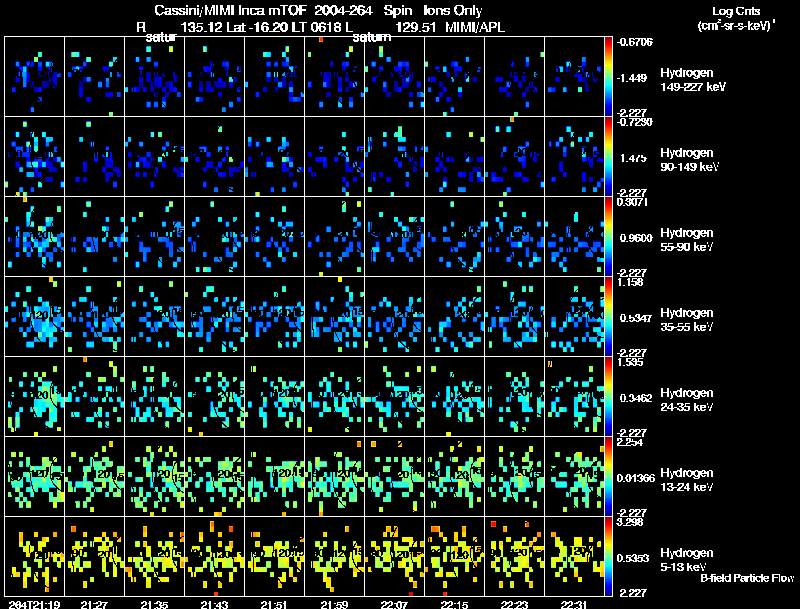Click the 22:07 panel in the 13-24 keV row
The width and height of the screenshot is (800, 609).
coord(394,476)
